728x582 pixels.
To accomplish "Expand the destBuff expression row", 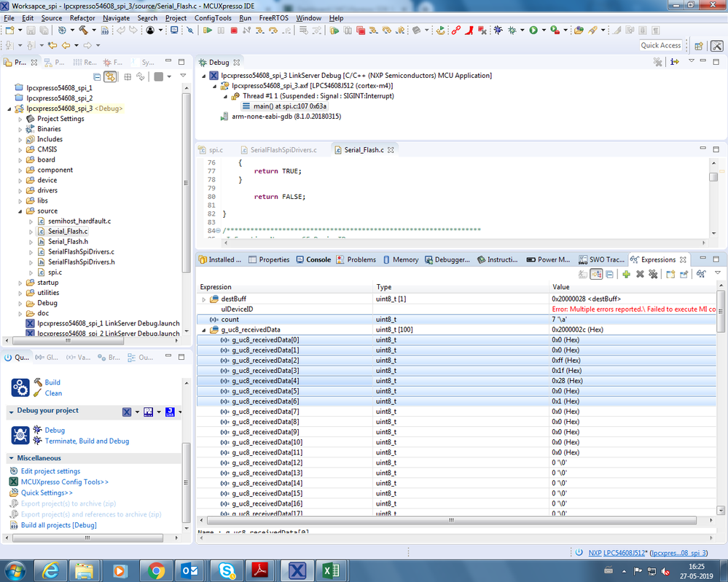I will pos(204,299).
